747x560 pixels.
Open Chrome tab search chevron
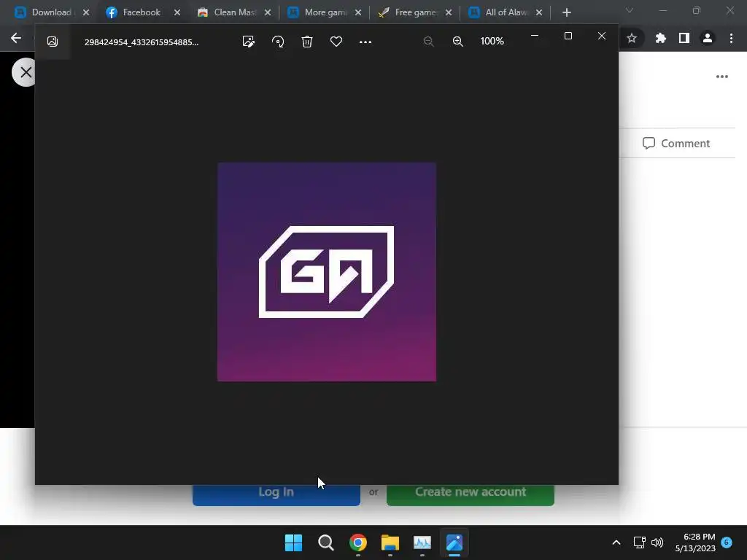[630, 10]
